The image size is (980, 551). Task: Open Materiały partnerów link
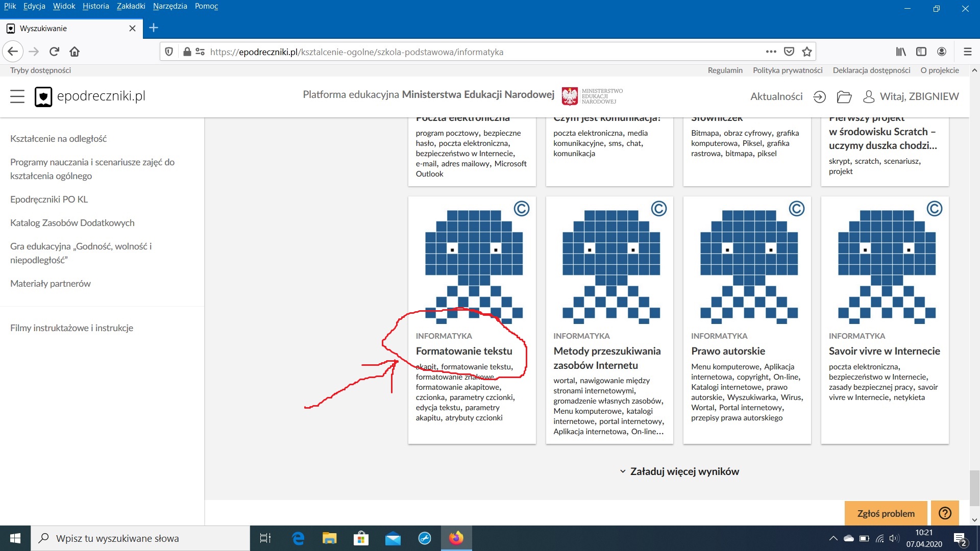click(51, 284)
